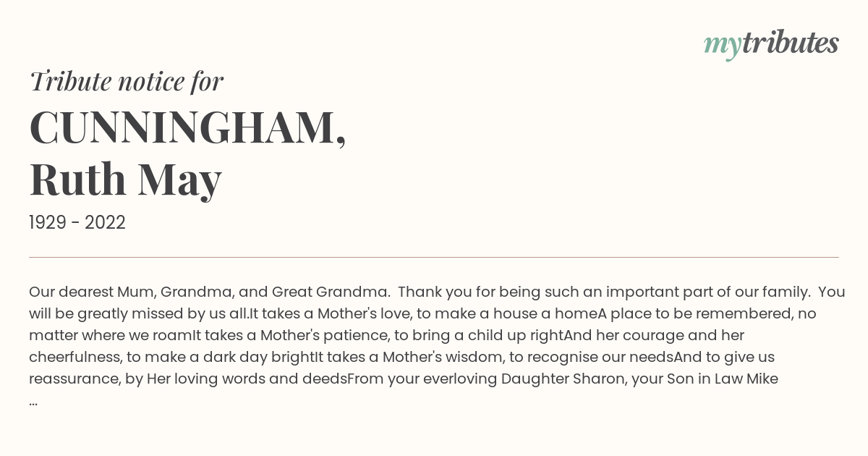Screen dimensions: 868x456
Task: Click the green "my" part of logo
Action: tap(723, 47)
